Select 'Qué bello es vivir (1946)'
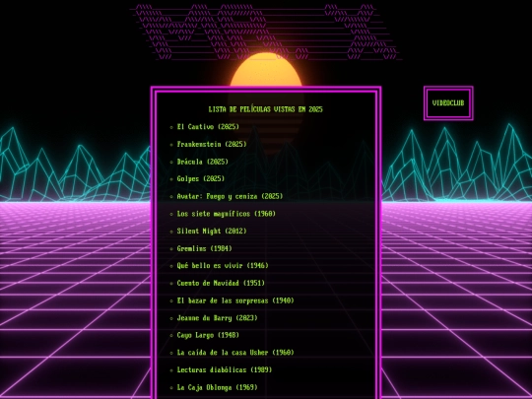 coord(223,266)
